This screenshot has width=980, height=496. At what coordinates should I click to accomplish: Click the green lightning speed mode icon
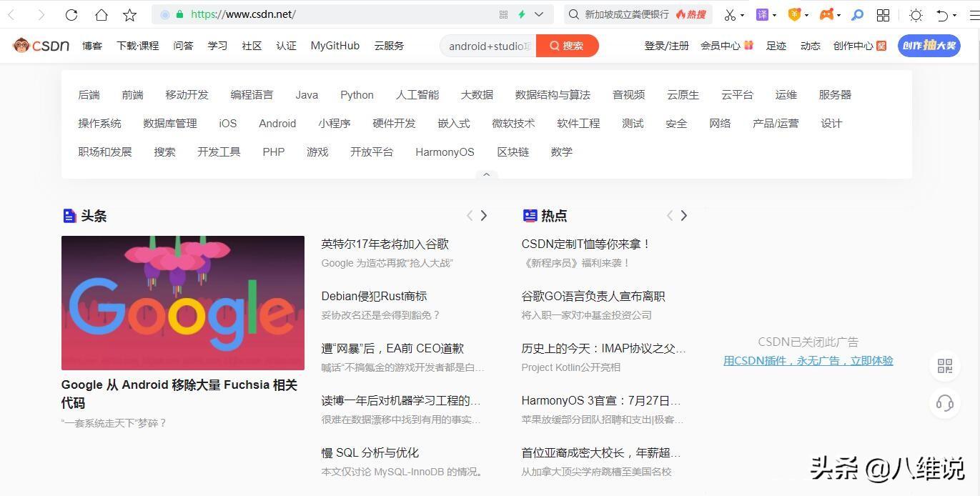[522, 14]
